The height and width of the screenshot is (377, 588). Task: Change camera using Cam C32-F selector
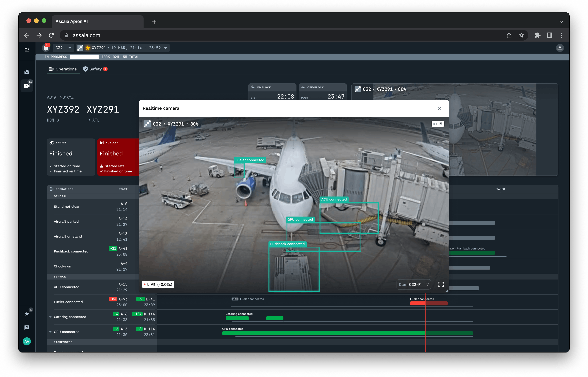pos(413,284)
